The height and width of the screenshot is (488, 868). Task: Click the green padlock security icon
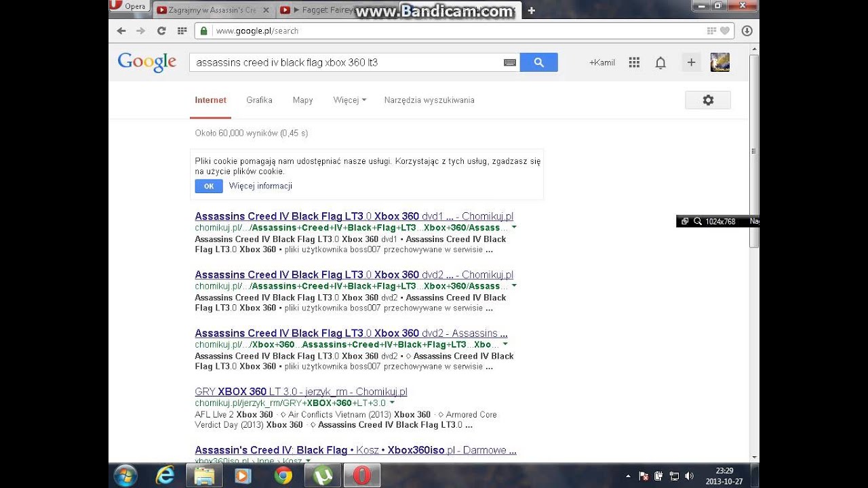coord(203,30)
